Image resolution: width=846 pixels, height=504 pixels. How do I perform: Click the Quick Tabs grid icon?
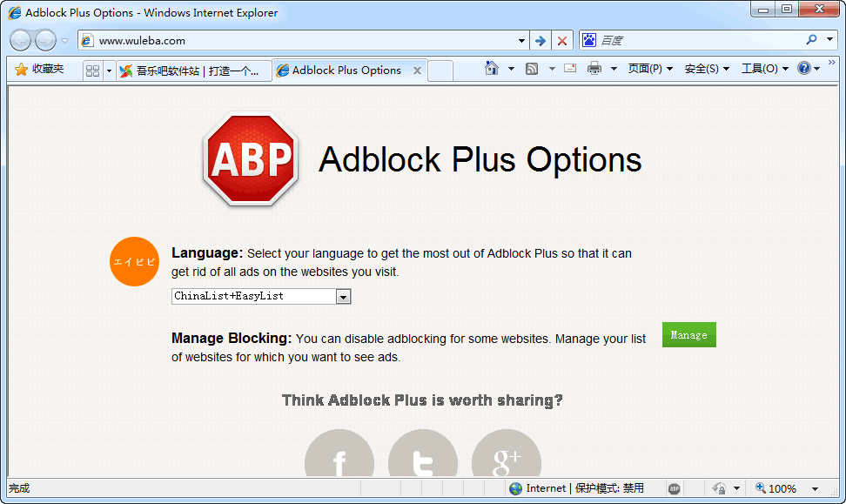coord(92,71)
